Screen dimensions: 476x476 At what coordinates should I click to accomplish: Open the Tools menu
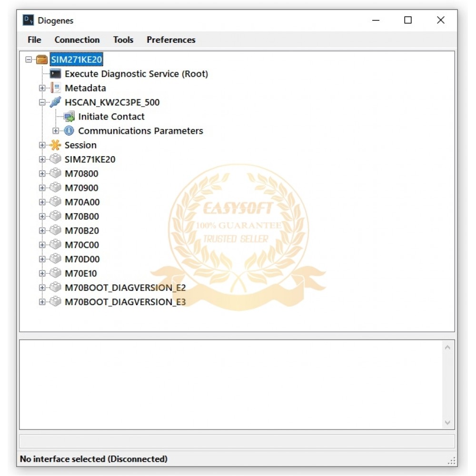[123, 40]
